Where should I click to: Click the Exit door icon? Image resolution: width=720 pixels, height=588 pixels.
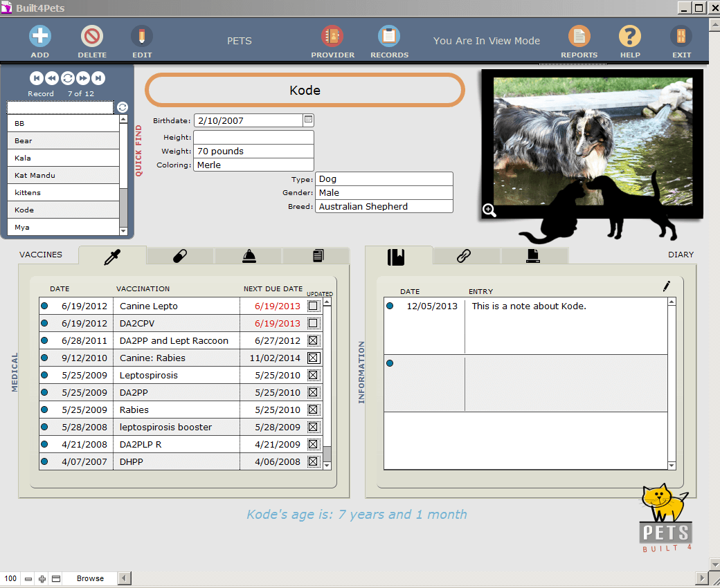681,36
